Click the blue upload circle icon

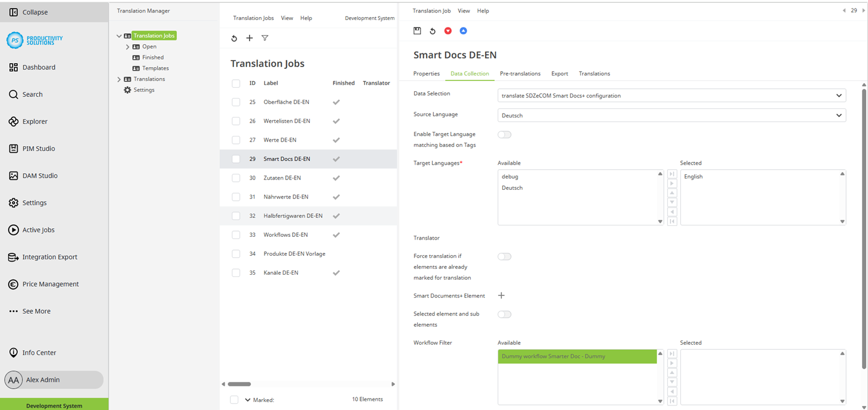coord(463,30)
